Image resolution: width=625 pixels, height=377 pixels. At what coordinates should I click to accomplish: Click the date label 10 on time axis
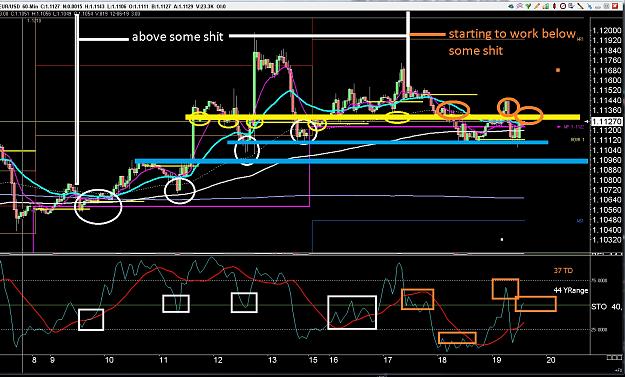pyautogui.click(x=109, y=360)
